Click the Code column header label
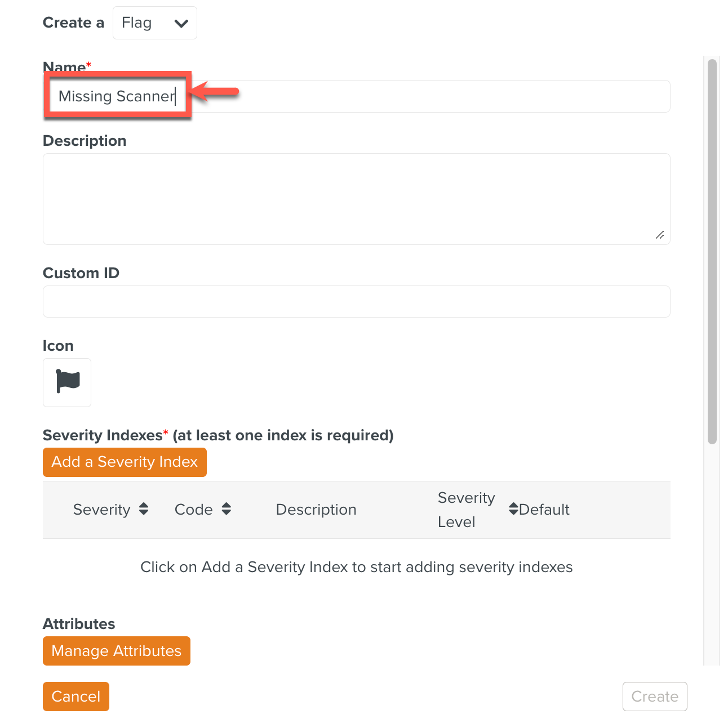 click(193, 510)
